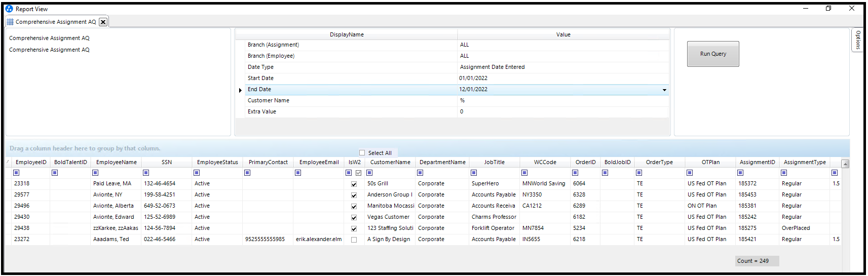Sort by the AssignmentID column header
The image size is (868, 276).
[x=757, y=162]
